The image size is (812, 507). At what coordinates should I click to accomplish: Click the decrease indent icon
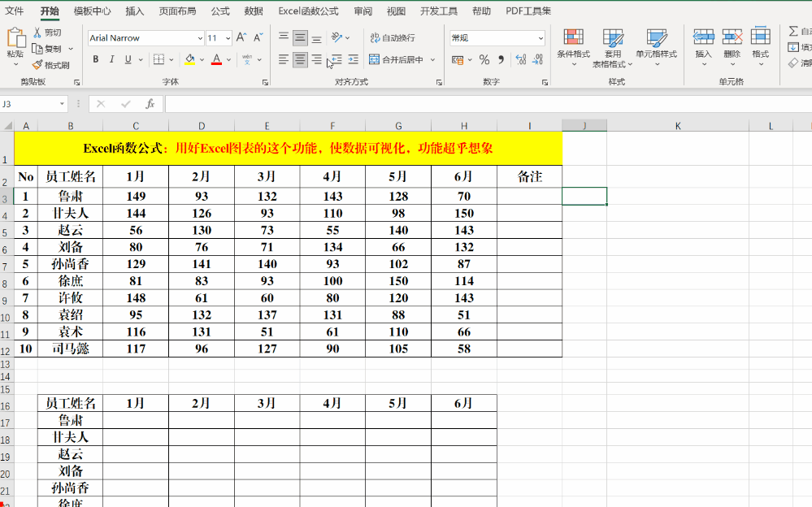pos(337,59)
